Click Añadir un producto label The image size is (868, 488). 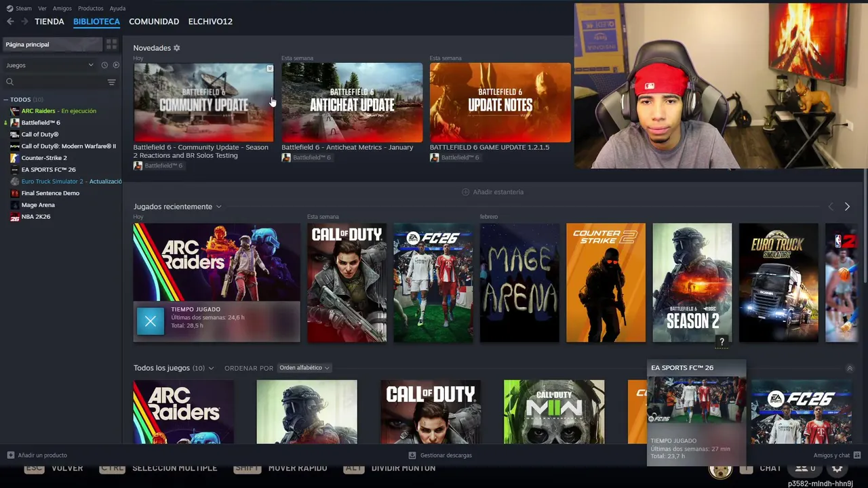[x=43, y=455]
